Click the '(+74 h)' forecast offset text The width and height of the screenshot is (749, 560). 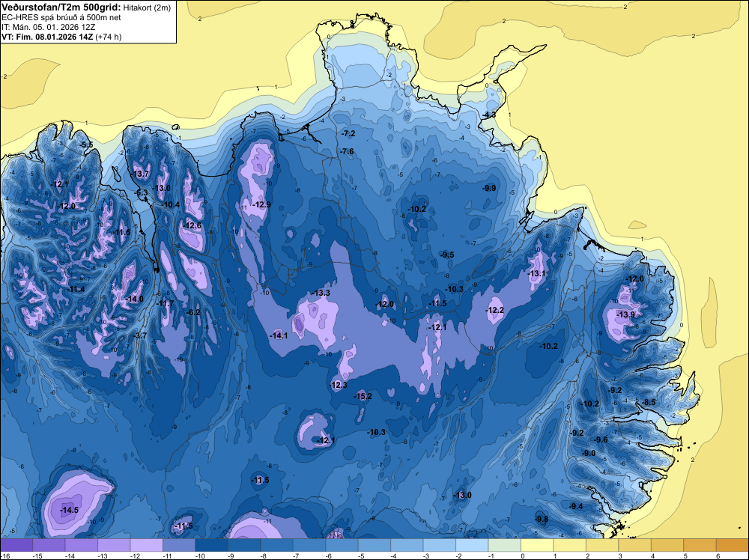[109, 37]
